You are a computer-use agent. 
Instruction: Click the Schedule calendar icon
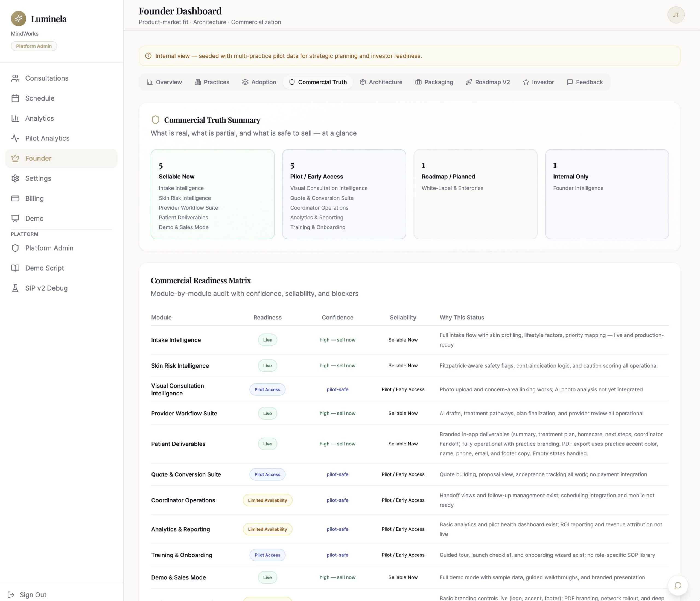coord(15,98)
